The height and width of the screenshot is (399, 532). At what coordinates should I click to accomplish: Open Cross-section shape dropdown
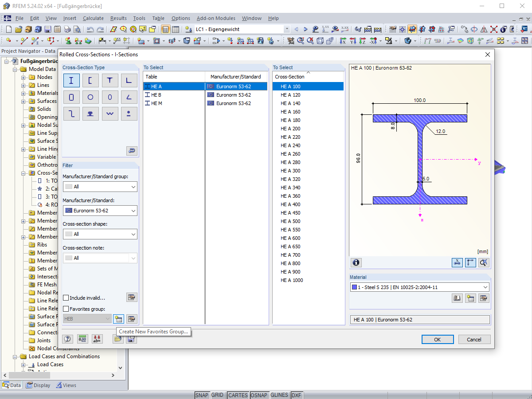100,234
